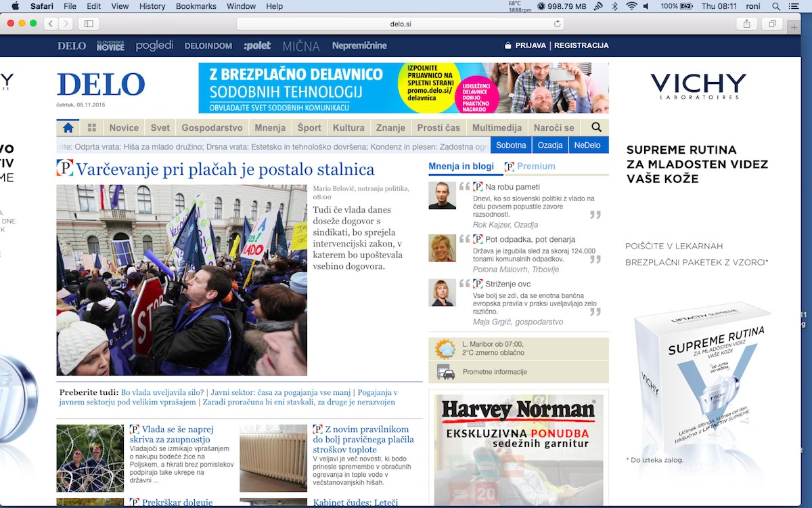Click the PRIJAVA login link
The image size is (812, 508).
tap(531, 45)
